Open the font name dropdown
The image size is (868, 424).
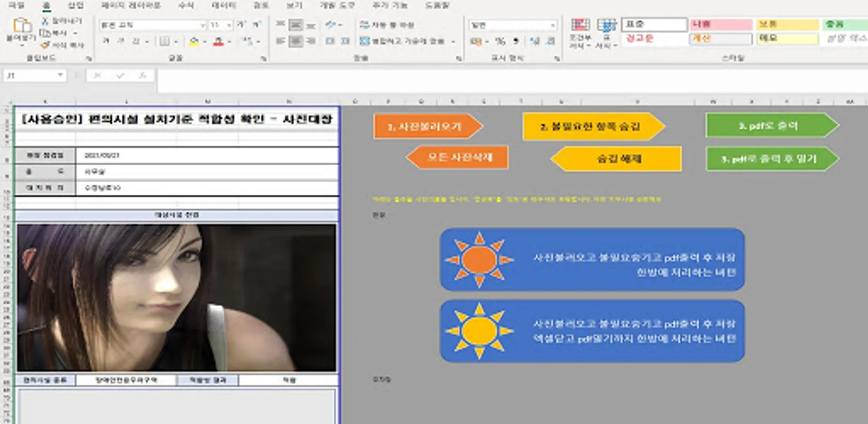click(x=203, y=25)
